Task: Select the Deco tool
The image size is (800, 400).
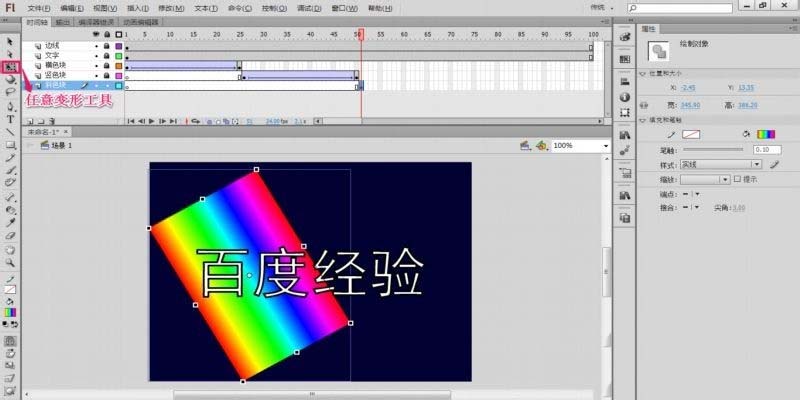Action: click(10, 182)
